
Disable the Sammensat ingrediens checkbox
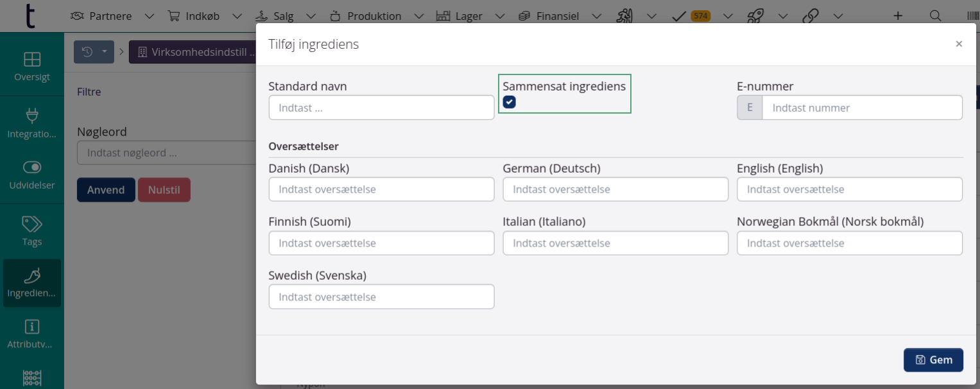pyautogui.click(x=509, y=101)
